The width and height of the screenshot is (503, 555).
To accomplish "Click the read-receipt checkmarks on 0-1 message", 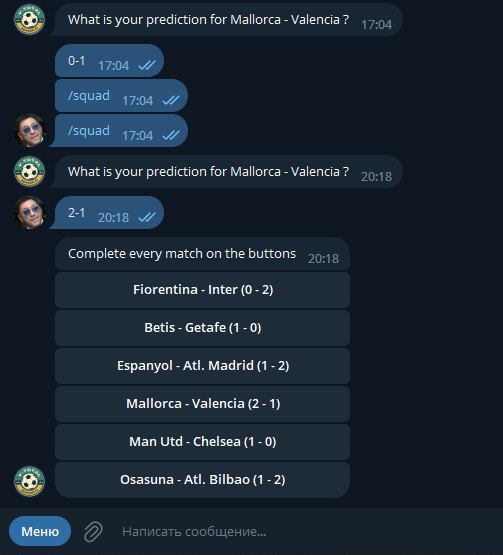I will pos(147,65).
